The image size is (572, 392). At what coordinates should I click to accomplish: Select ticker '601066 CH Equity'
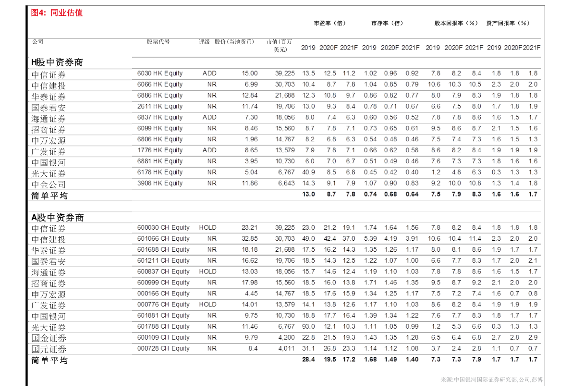click(x=163, y=238)
